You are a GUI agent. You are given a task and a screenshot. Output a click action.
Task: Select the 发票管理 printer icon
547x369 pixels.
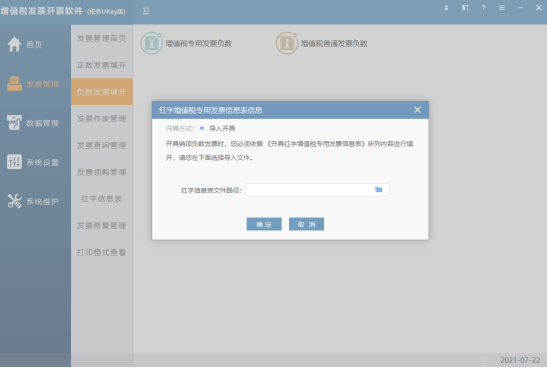[14, 84]
